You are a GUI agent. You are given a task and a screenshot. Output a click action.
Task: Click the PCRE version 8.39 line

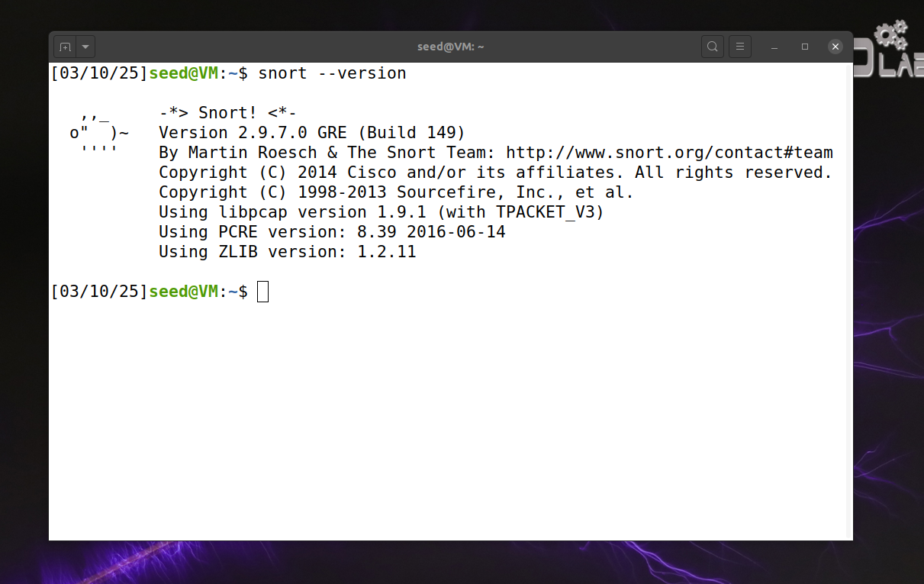[x=332, y=232]
